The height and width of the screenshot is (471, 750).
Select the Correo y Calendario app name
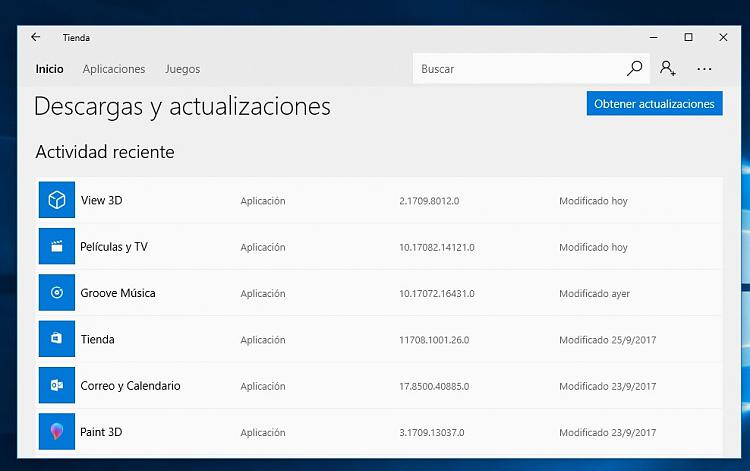pyautogui.click(x=130, y=386)
